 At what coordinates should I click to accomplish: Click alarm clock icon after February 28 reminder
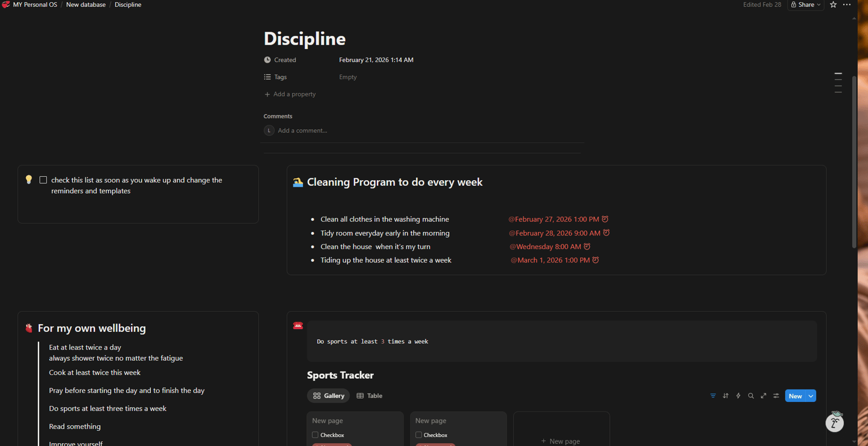606,233
